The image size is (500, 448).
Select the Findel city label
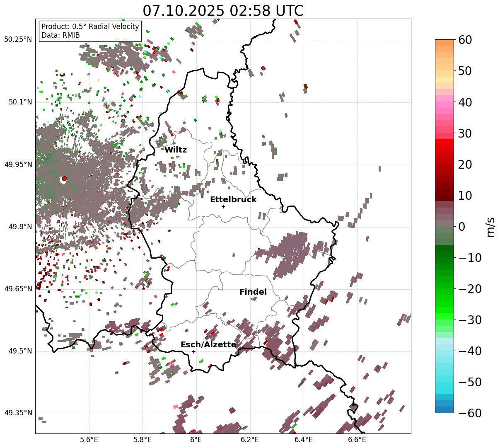click(253, 292)
